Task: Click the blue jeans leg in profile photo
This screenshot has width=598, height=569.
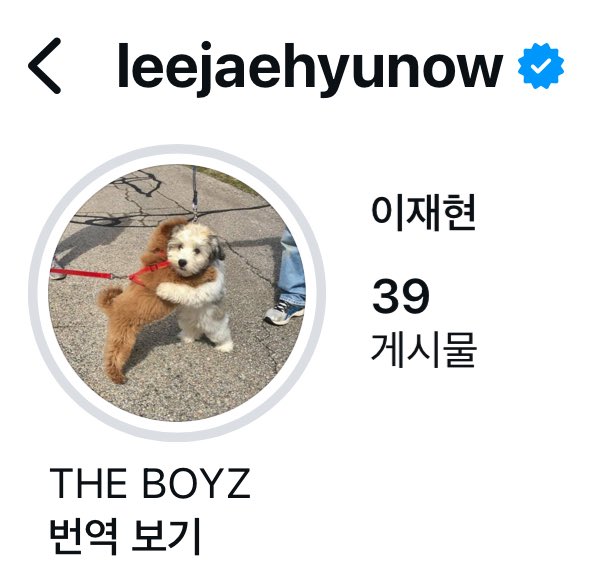Action: coord(292,267)
